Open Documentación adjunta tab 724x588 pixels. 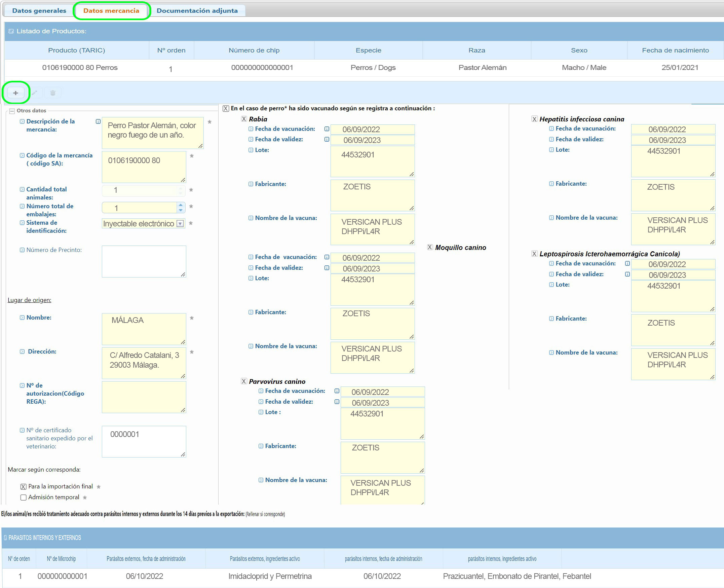[x=197, y=10]
